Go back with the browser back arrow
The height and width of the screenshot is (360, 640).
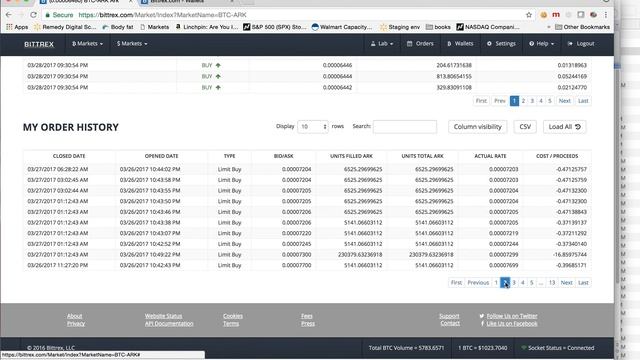(x=9, y=15)
